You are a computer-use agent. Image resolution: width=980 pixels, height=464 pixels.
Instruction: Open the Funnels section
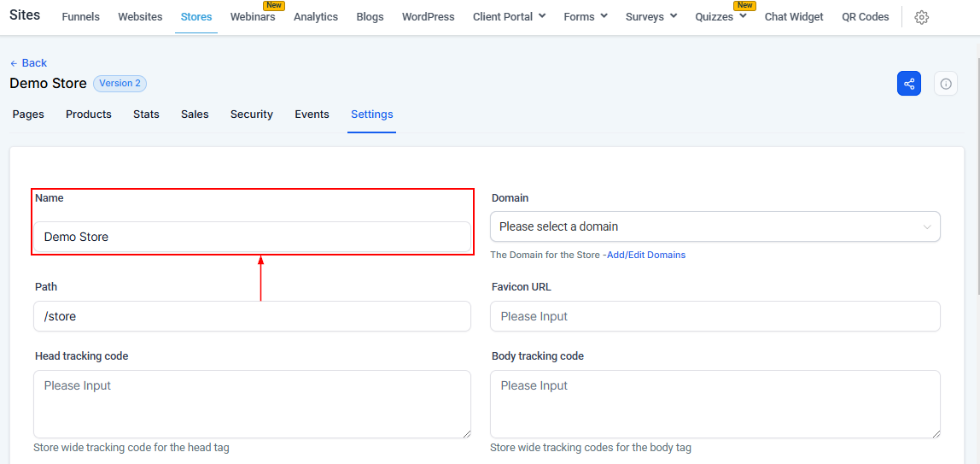point(81,17)
